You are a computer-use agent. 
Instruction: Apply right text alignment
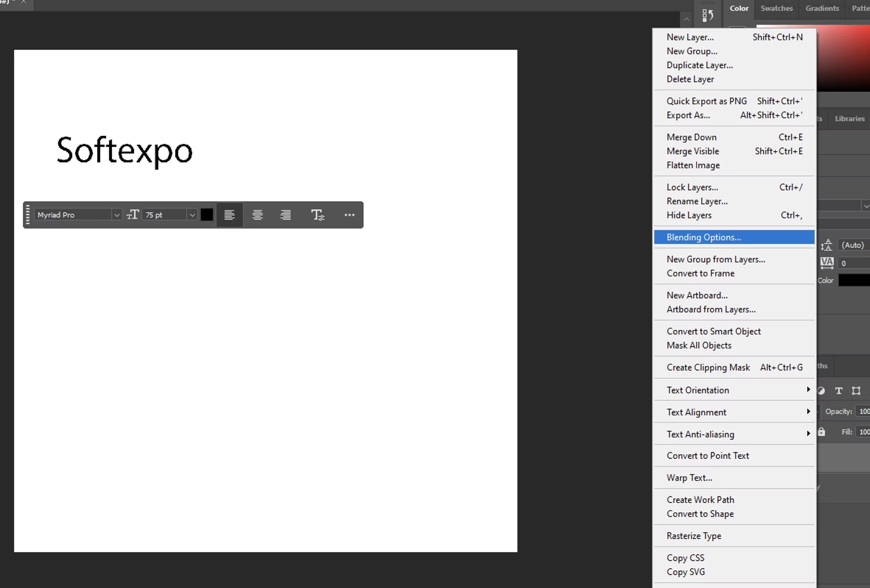coord(285,215)
